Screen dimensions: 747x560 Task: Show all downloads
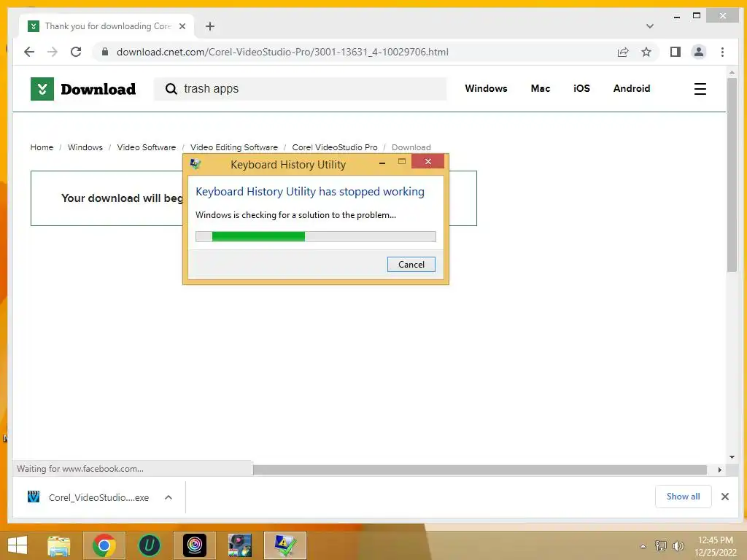click(x=683, y=496)
